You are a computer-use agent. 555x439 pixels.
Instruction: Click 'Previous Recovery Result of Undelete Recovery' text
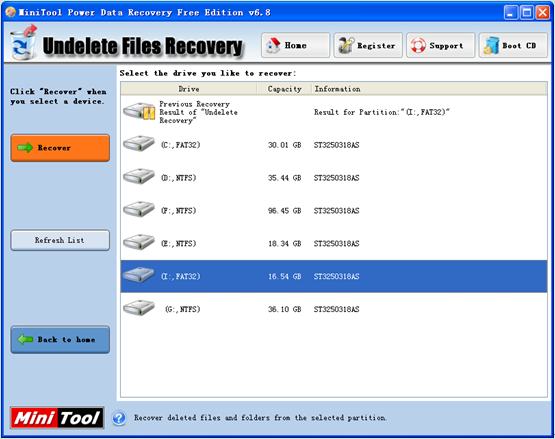click(198, 112)
